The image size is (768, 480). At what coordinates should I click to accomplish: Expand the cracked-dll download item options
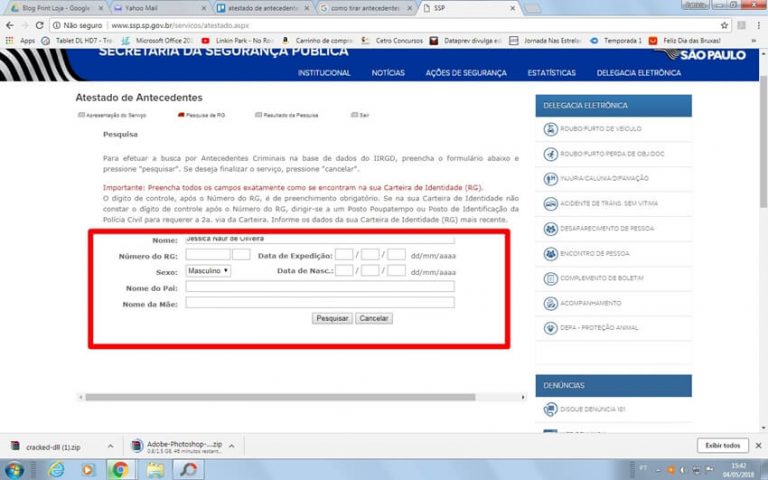click(110, 446)
